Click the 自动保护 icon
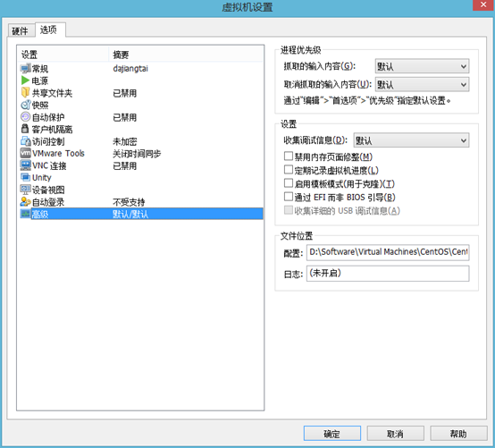 point(25,117)
